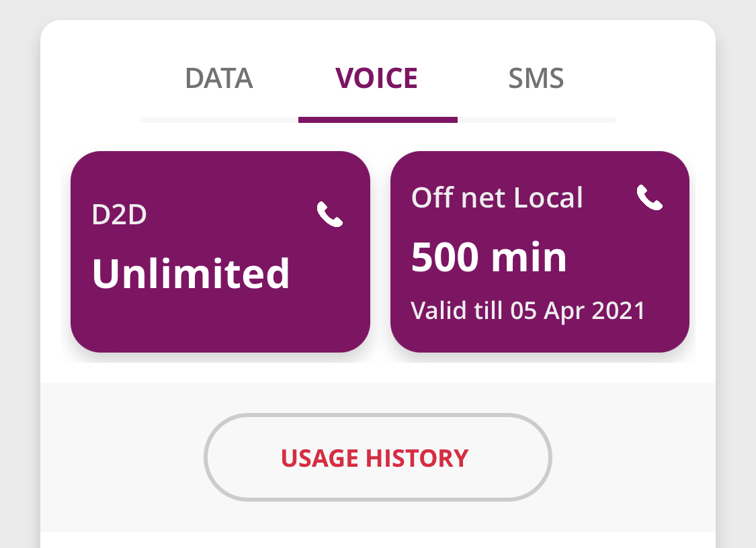Click the grey strip right of USAGE HISTORY
The width and height of the screenshot is (756, 548).
pyautogui.click(x=634, y=457)
